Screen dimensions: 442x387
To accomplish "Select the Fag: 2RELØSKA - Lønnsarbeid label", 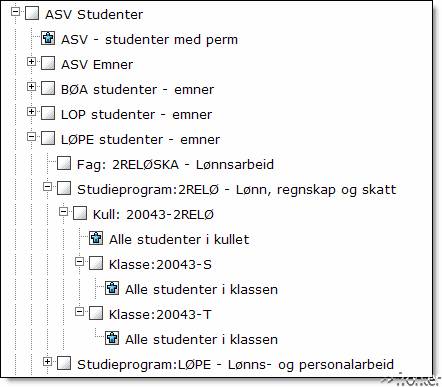I will click(175, 165).
